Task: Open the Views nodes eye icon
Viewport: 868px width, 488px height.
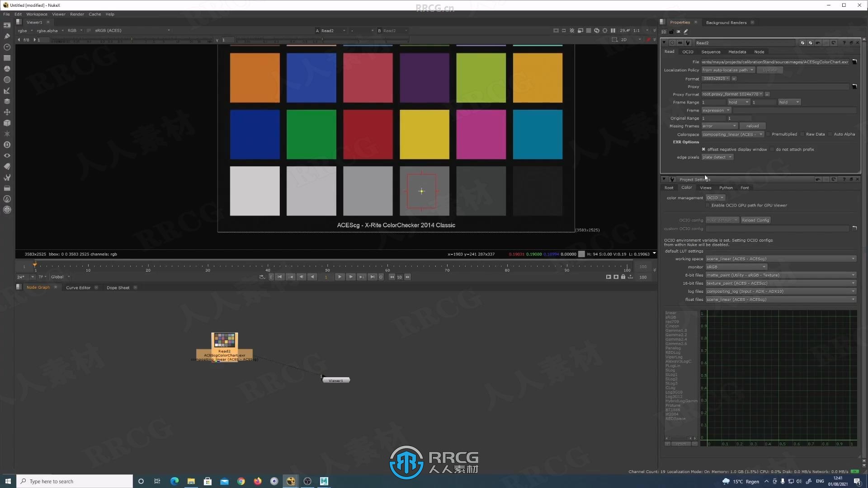Action: tap(7, 155)
